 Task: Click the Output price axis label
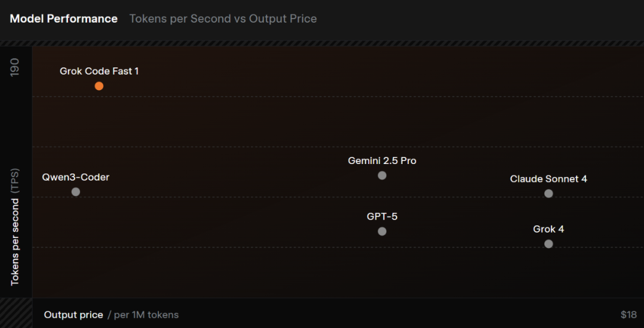coord(73,314)
